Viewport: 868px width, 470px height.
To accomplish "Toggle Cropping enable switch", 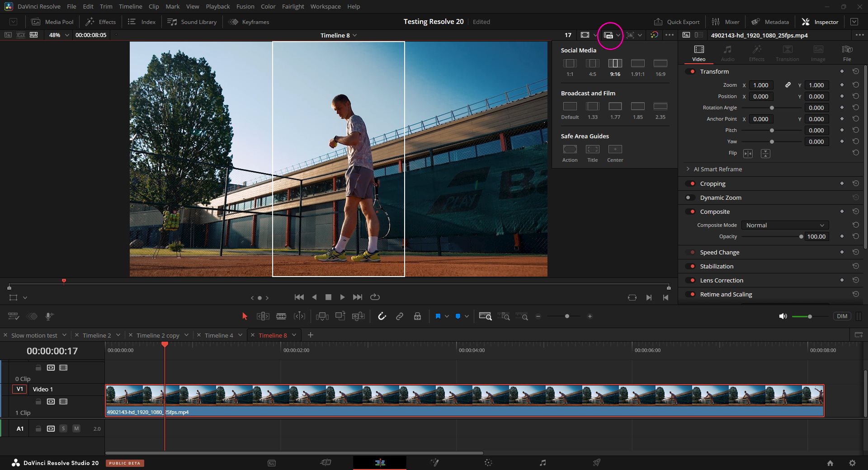I will (x=690, y=183).
